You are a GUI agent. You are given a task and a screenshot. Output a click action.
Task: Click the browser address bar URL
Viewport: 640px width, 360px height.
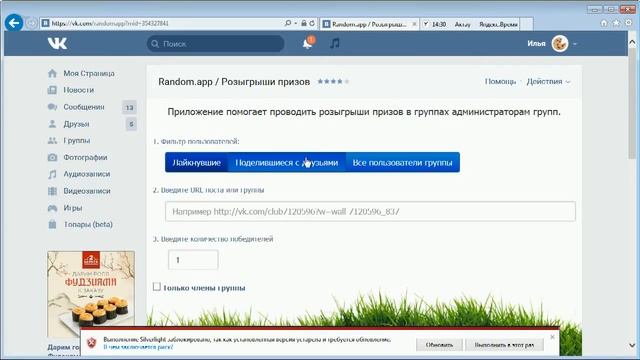pos(110,24)
